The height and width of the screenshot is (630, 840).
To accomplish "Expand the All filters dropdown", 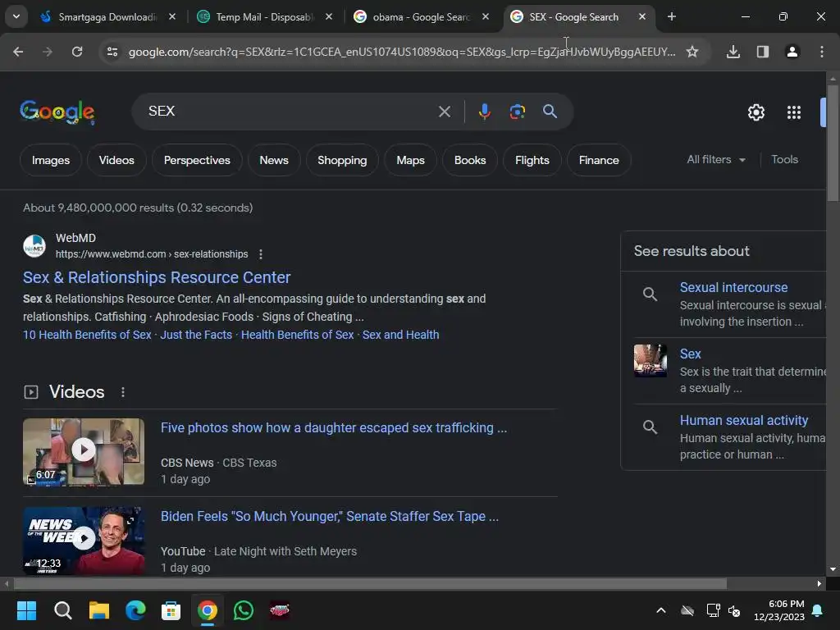I will coord(715,160).
